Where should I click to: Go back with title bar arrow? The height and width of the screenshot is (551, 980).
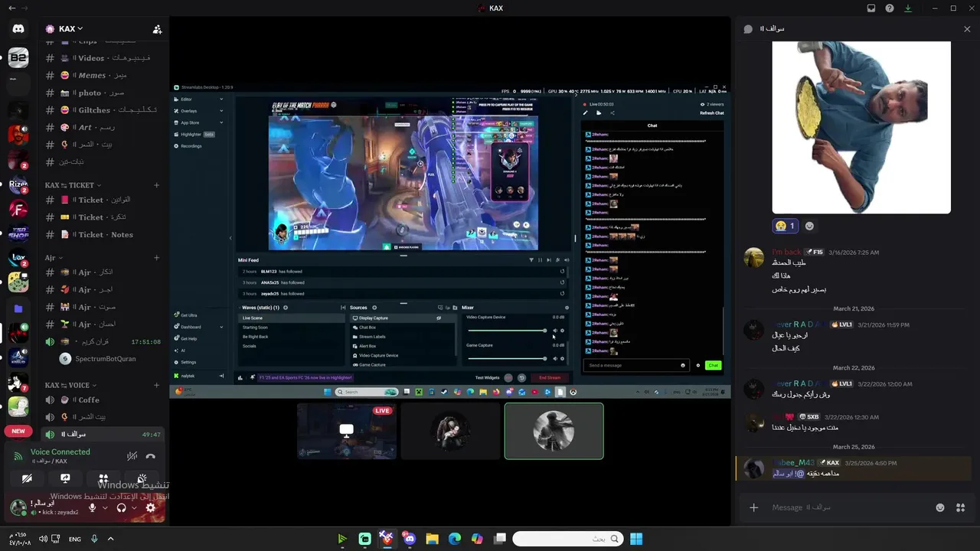[x=11, y=8]
